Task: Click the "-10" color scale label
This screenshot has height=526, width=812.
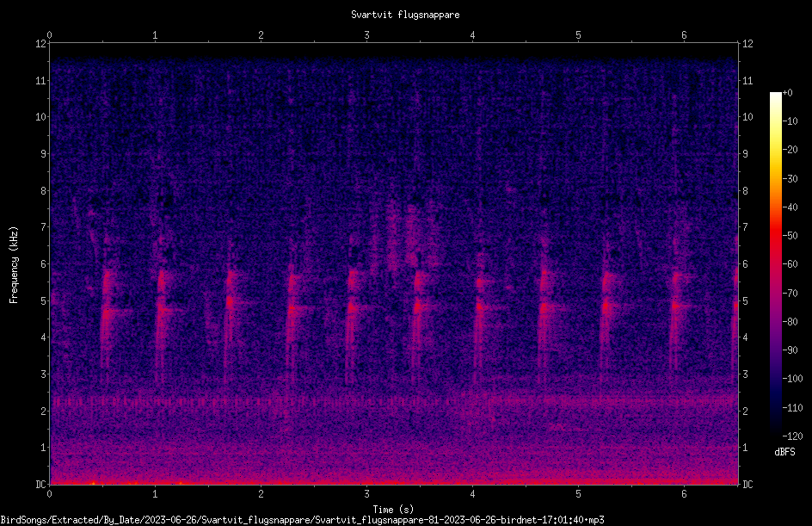Action: [x=790, y=121]
